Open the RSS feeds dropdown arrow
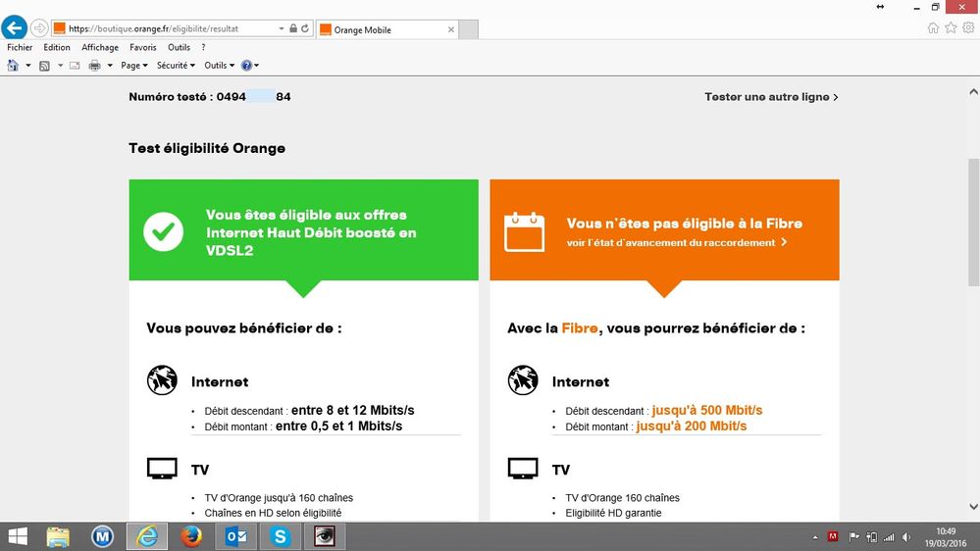Image resolution: width=980 pixels, height=551 pixels. click(60, 65)
